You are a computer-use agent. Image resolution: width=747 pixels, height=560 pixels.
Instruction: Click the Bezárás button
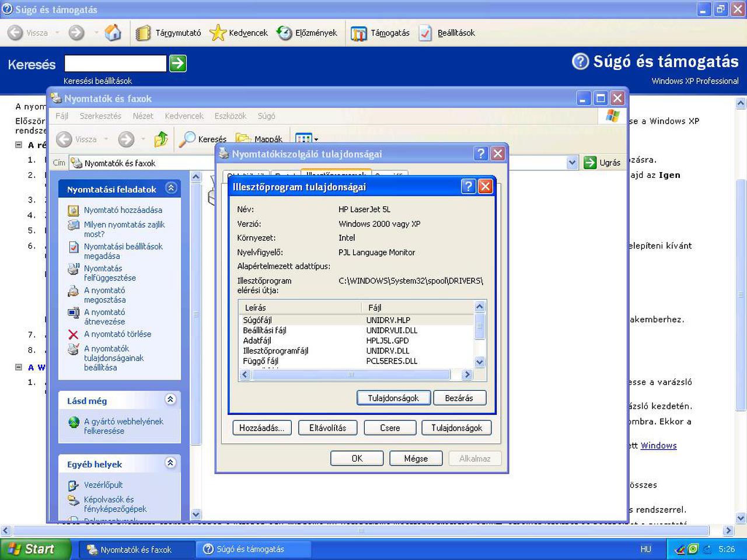pos(459,398)
